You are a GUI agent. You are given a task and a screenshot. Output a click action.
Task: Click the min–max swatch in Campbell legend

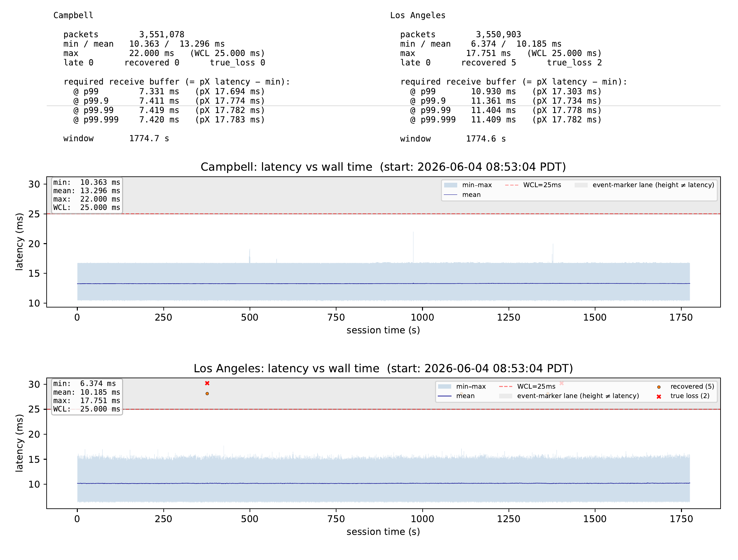[451, 185]
